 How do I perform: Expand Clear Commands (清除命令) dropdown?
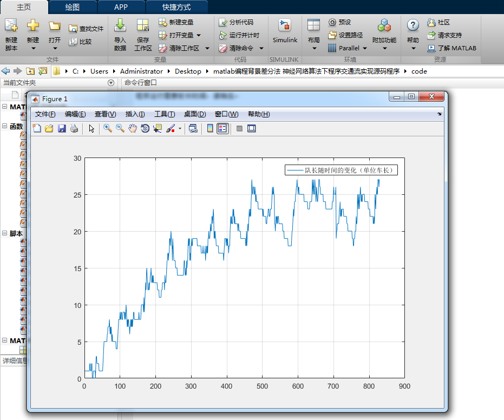[x=261, y=48]
